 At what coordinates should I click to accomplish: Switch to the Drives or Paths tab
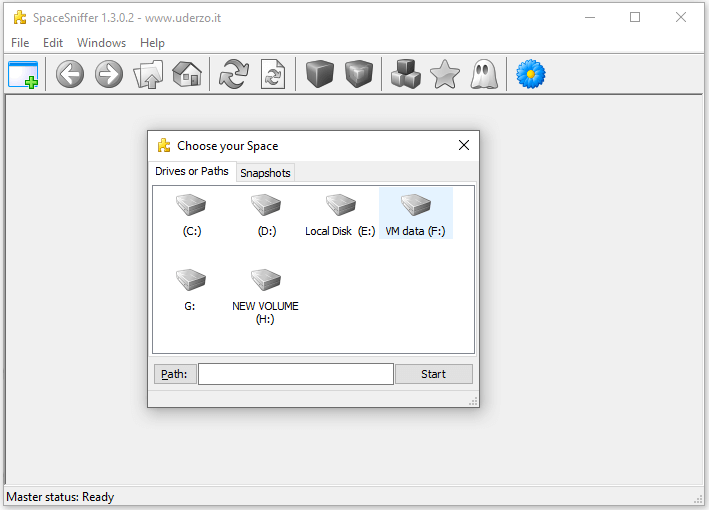[x=192, y=171]
